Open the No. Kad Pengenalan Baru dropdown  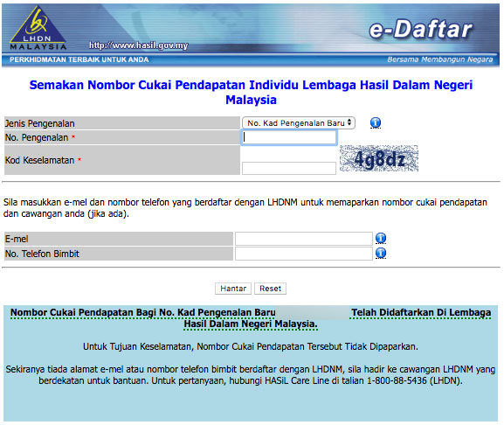[x=299, y=123]
